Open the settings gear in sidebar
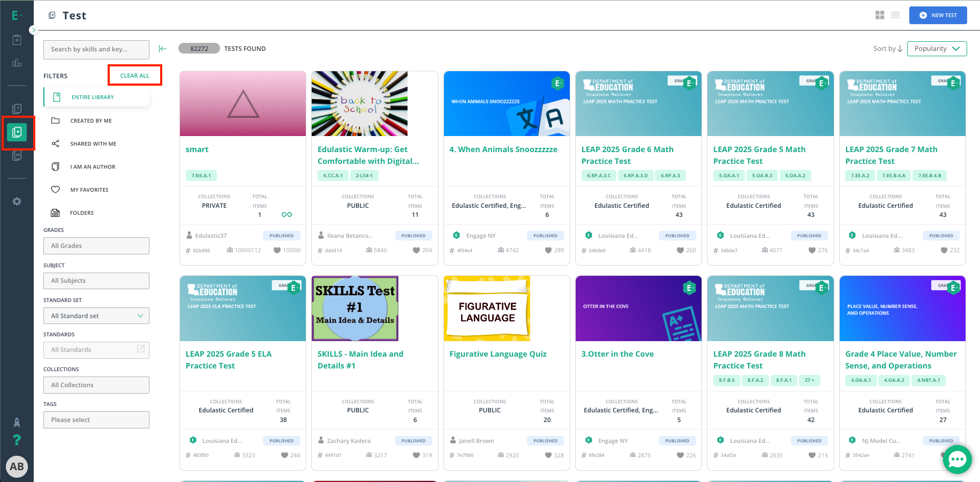The width and height of the screenshot is (980, 482). 17,201
